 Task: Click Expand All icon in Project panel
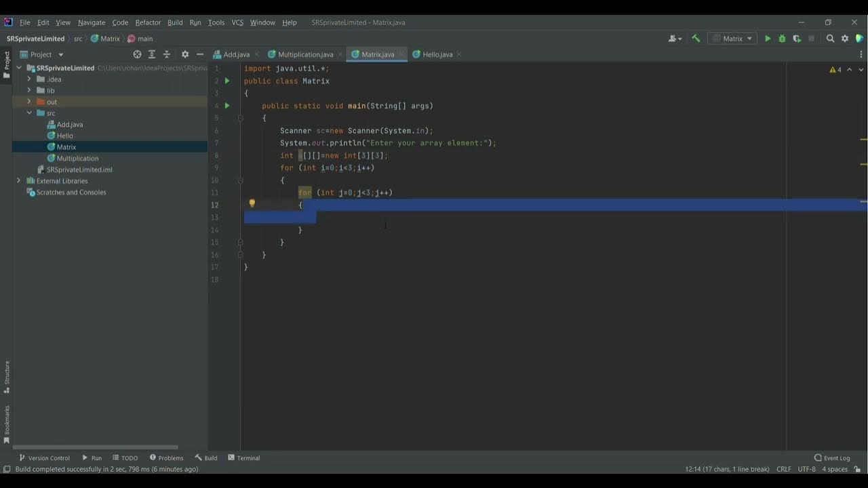(x=152, y=54)
